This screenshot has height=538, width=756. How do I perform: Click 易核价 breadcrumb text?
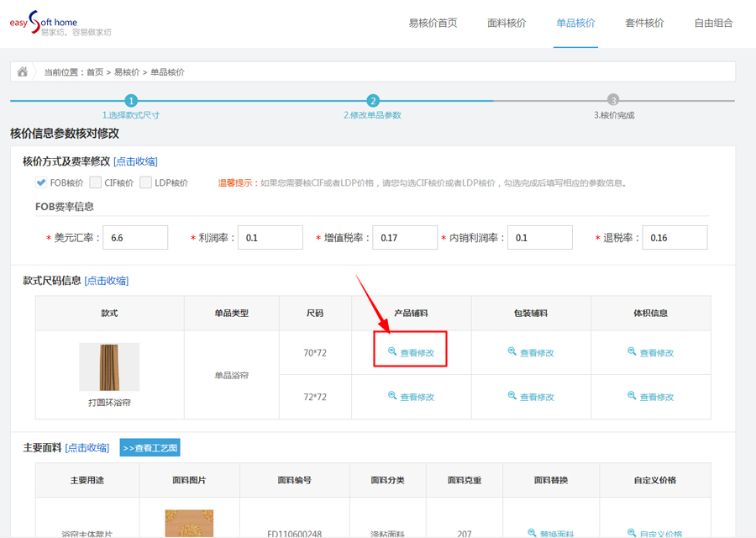[127, 72]
